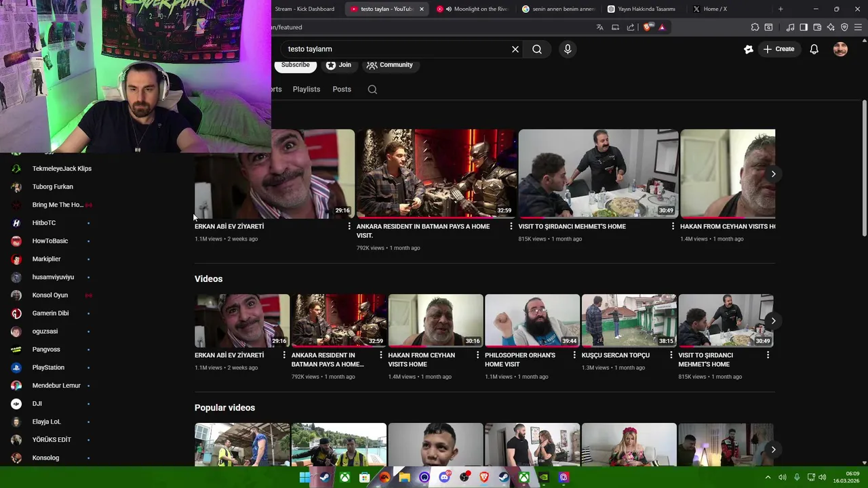Viewport: 868px width, 488px height.
Task: Open Brave VPN shield icon
Action: [x=844, y=27]
